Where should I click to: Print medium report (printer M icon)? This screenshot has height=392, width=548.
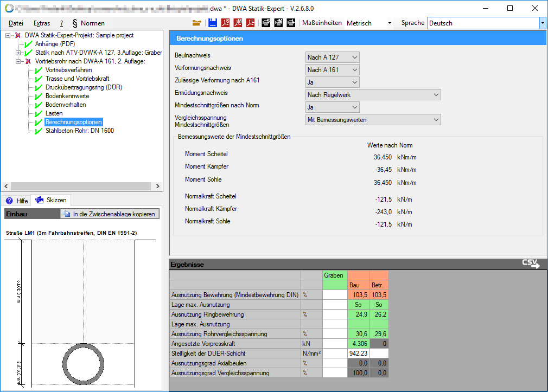point(278,23)
